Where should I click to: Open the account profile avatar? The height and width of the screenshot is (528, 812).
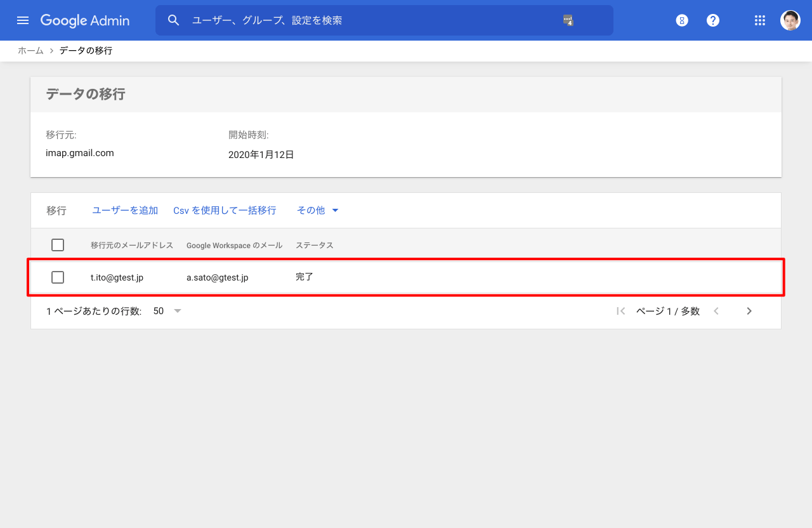click(790, 20)
